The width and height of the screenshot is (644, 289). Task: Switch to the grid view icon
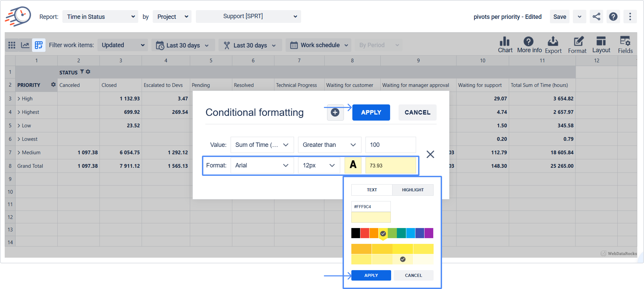point(12,45)
